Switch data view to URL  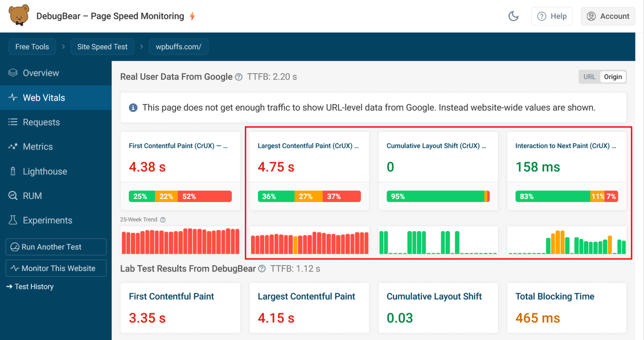coord(589,77)
